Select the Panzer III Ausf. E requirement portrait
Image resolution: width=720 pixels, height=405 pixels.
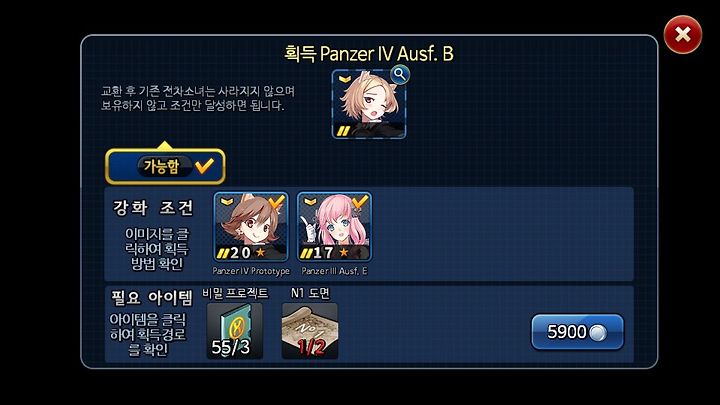click(x=334, y=227)
